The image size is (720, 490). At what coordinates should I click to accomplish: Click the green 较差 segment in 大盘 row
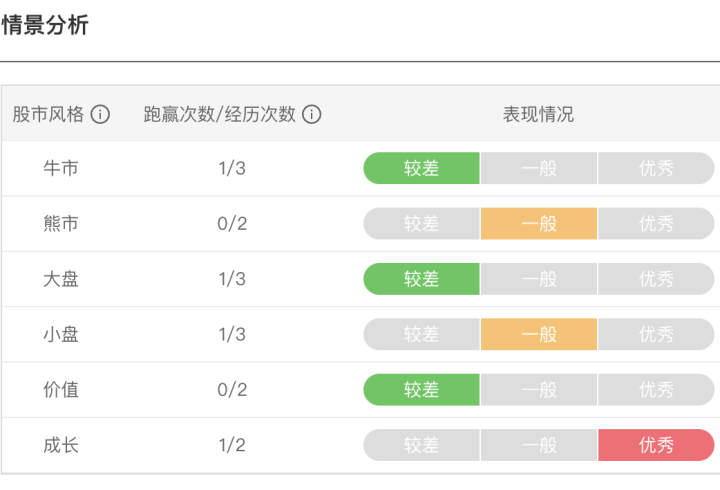[x=422, y=279]
